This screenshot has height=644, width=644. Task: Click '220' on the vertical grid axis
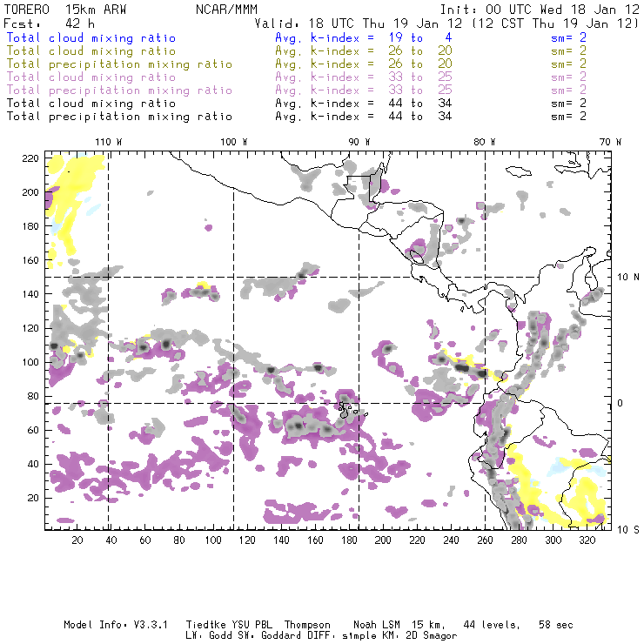[30, 158]
